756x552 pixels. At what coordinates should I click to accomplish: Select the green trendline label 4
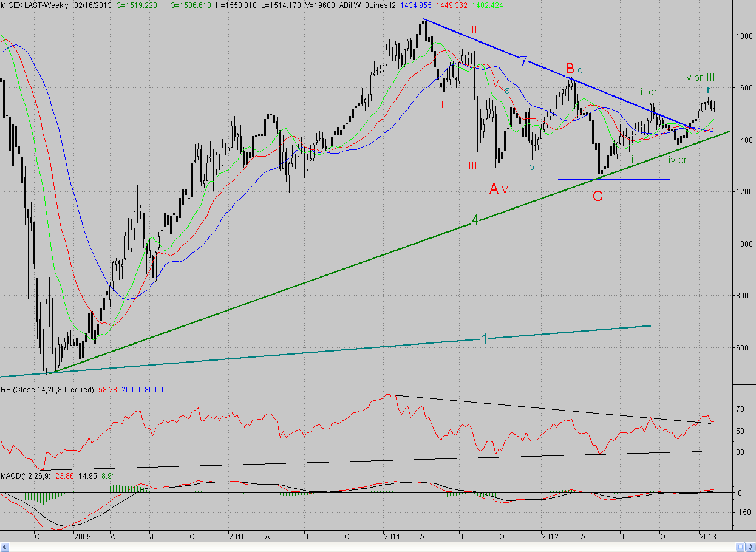click(x=475, y=221)
